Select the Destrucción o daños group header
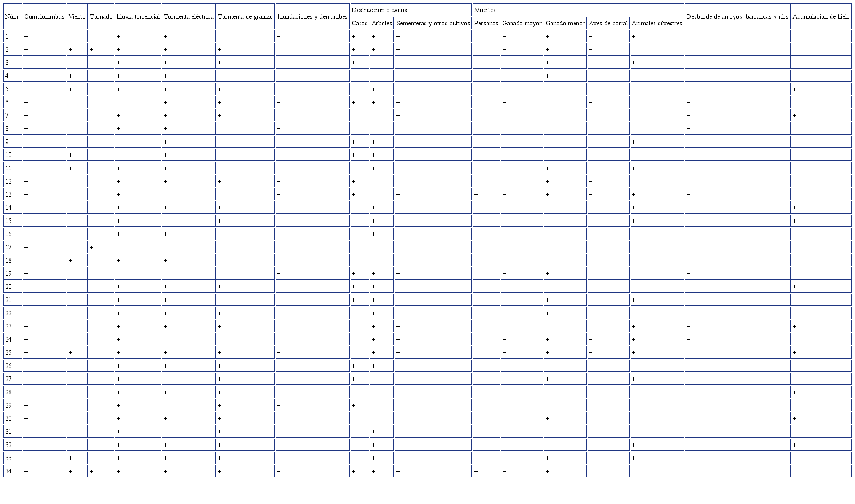Image resolution: width=855 pixels, height=504 pixels. click(379, 10)
